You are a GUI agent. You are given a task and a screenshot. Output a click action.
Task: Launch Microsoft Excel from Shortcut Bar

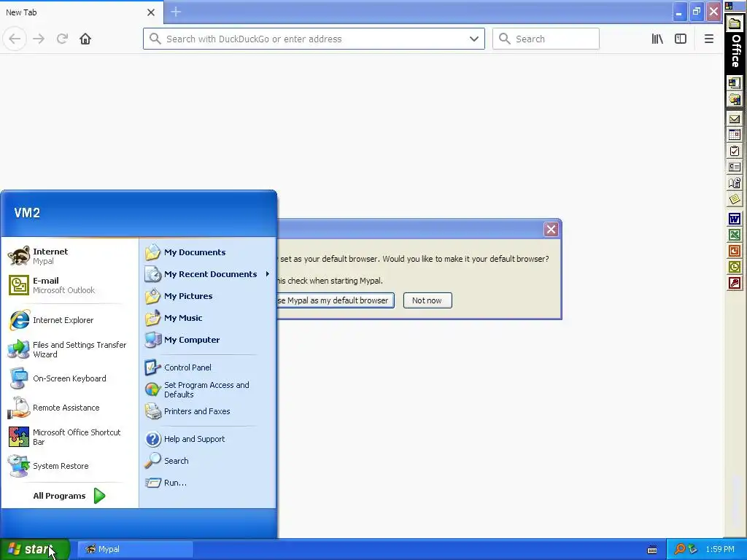735,236
